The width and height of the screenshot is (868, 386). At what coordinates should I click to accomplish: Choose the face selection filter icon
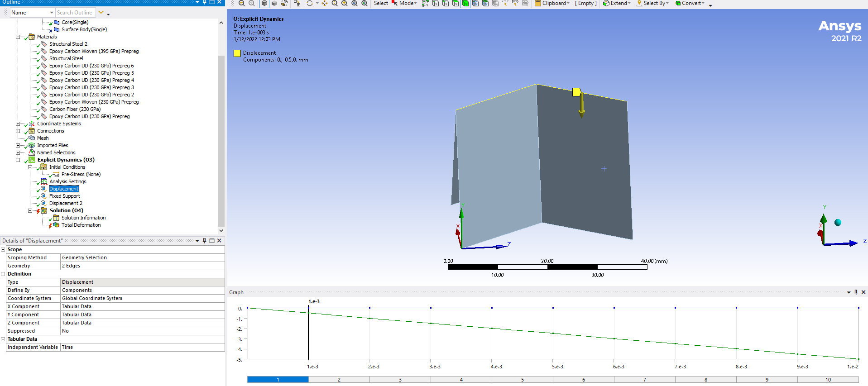point(456,3)
